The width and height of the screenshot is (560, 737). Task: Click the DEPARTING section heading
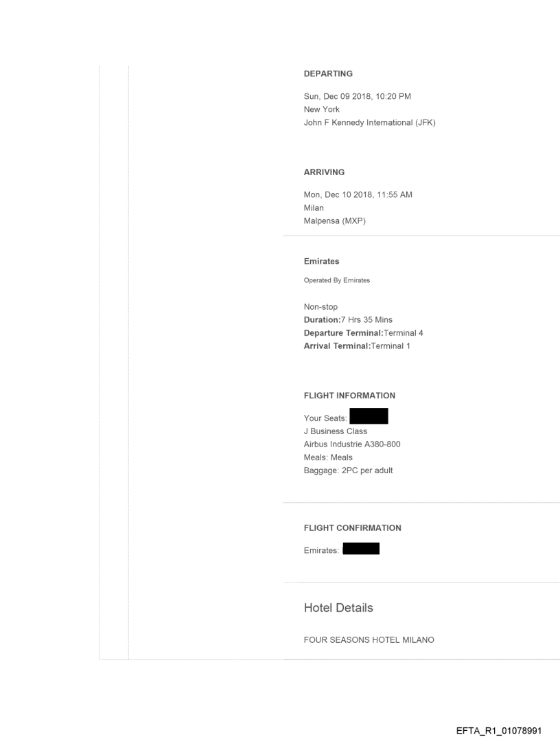(327, 73)
